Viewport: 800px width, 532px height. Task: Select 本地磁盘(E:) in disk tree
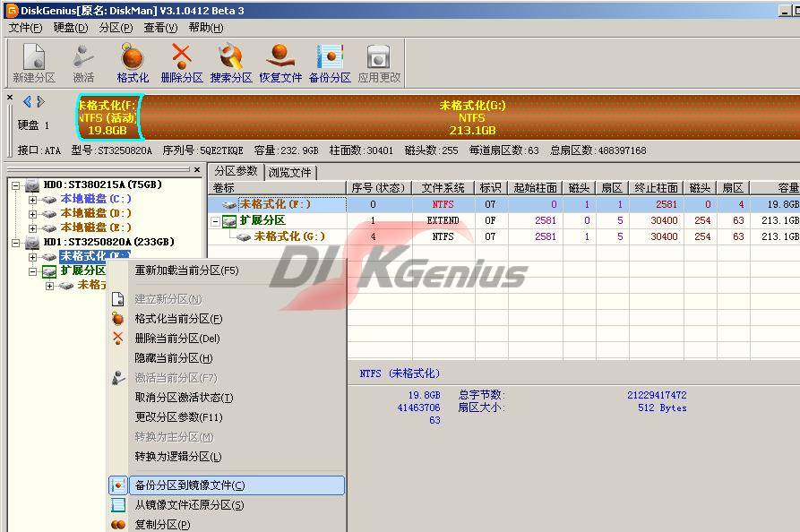tap(95, 227)
